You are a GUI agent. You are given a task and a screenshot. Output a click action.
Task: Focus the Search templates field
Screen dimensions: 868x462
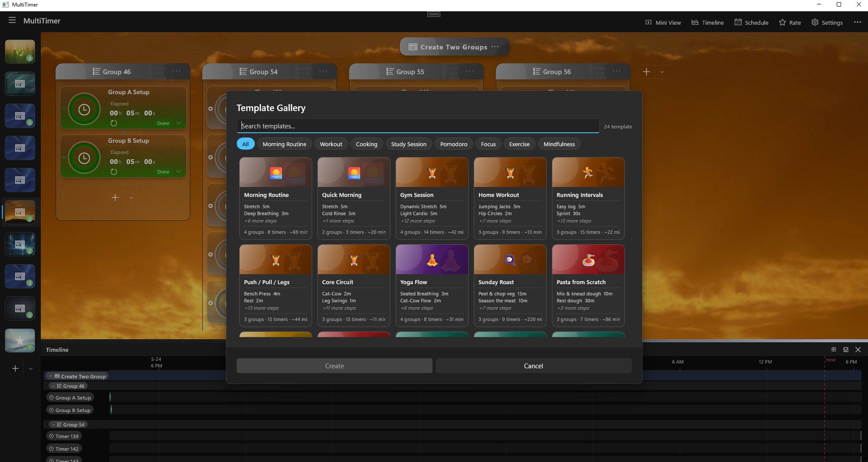click(x=418, y=126)
